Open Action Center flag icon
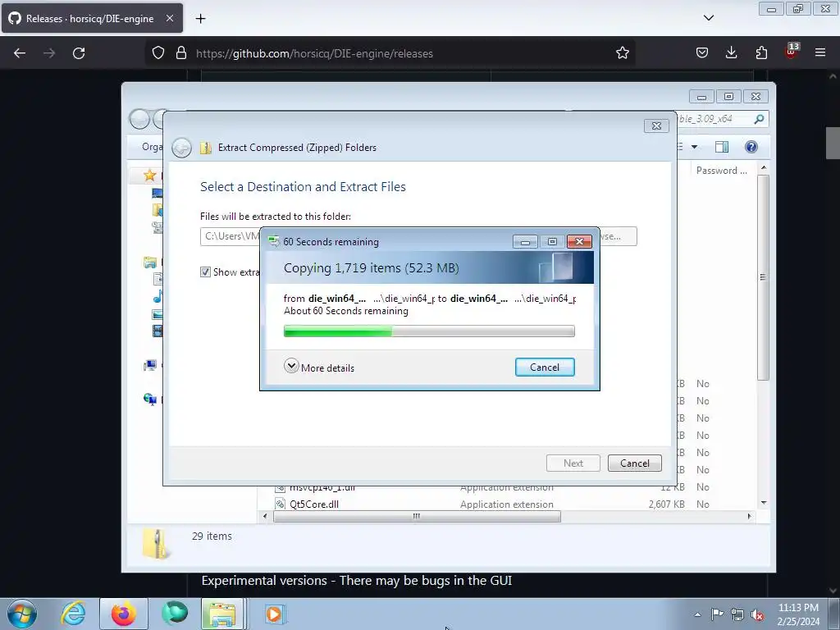Image resolution: width=840 pixels, height=630 pixels. [x=717, y=614]
